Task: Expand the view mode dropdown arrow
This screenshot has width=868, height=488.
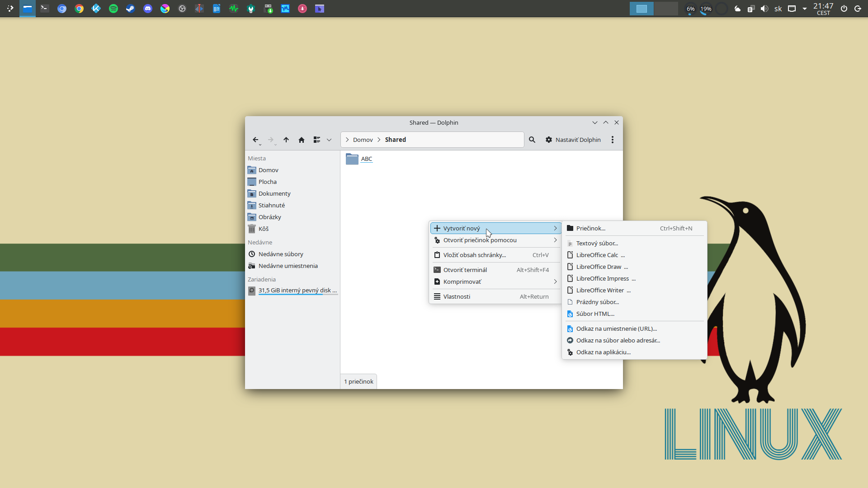Action: click(x=329, y=140)
